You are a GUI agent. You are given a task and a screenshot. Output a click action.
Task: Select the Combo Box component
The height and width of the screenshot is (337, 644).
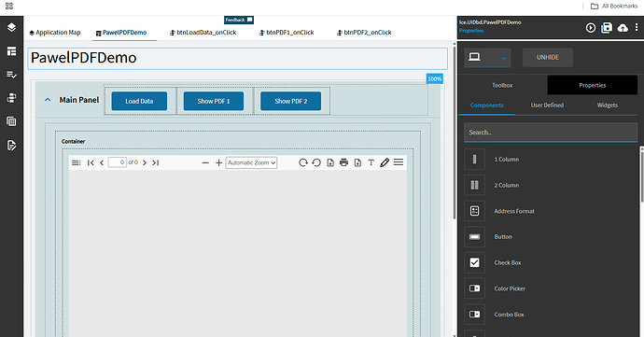tap(551, 315)
